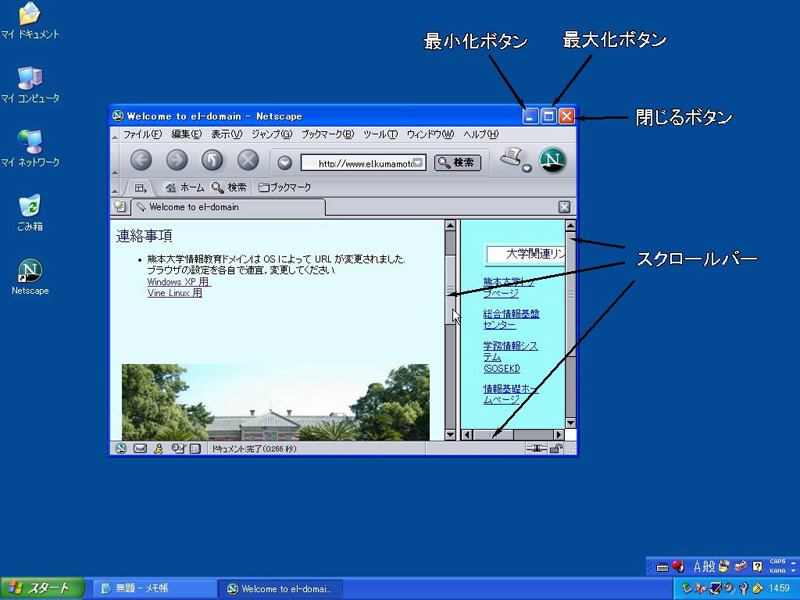Follow the Vine Linux 用 link

[x=174, y=293]
